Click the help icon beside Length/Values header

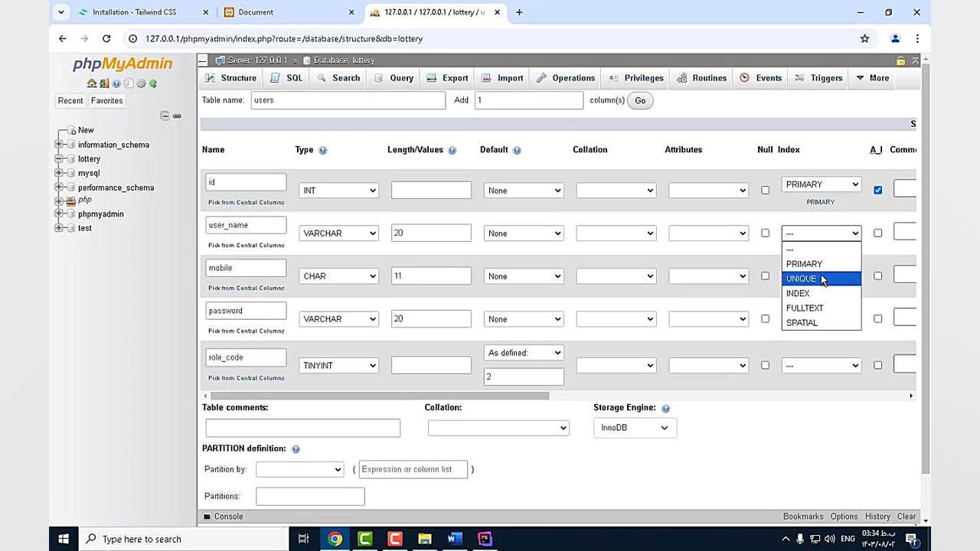452,150
